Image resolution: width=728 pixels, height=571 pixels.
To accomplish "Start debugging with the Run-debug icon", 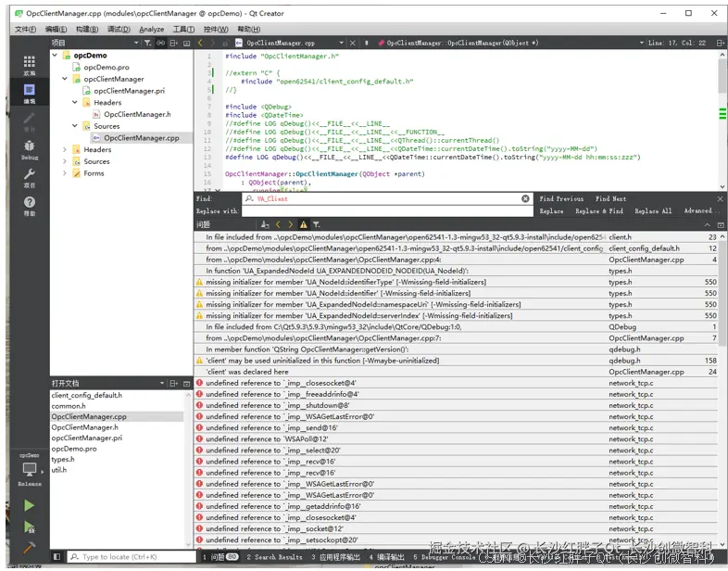I will coord(29,527).
